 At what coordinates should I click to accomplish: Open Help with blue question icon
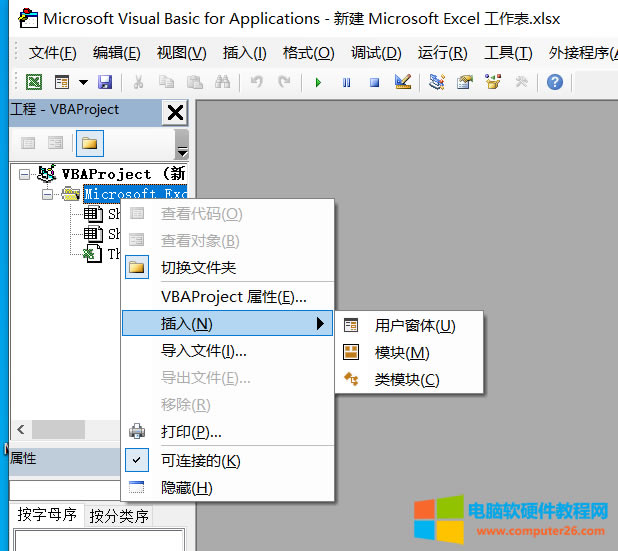pyautogui.click(x=555, y=82)
